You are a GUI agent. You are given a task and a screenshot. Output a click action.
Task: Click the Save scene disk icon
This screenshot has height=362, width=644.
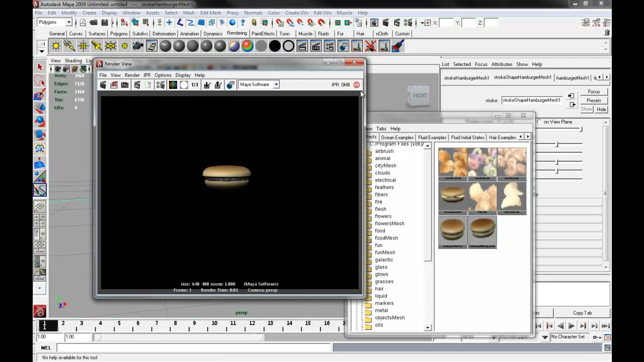coord(105,23)
